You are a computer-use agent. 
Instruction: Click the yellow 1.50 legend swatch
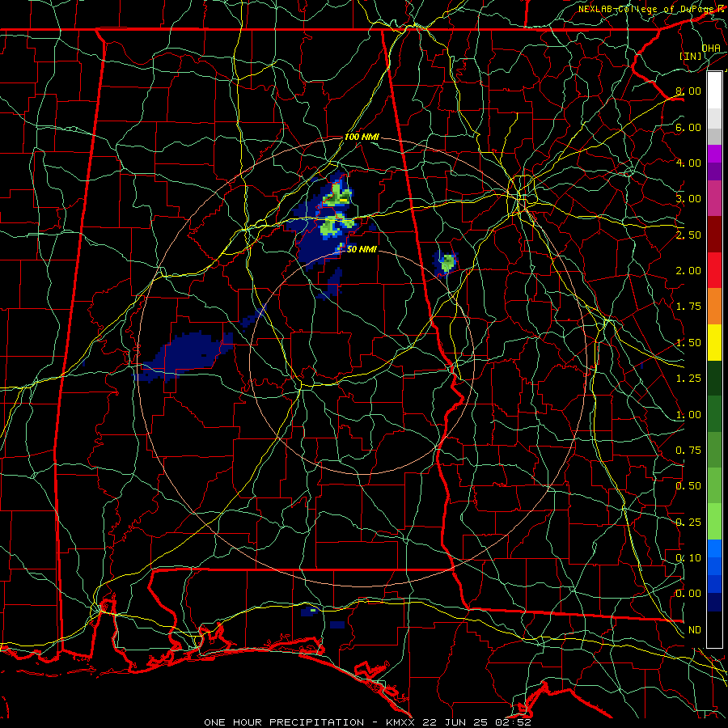pos(714,342)
